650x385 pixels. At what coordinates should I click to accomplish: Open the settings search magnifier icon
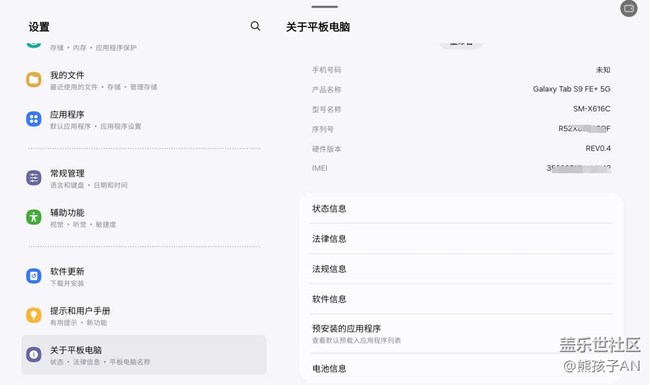click(255, 26)
